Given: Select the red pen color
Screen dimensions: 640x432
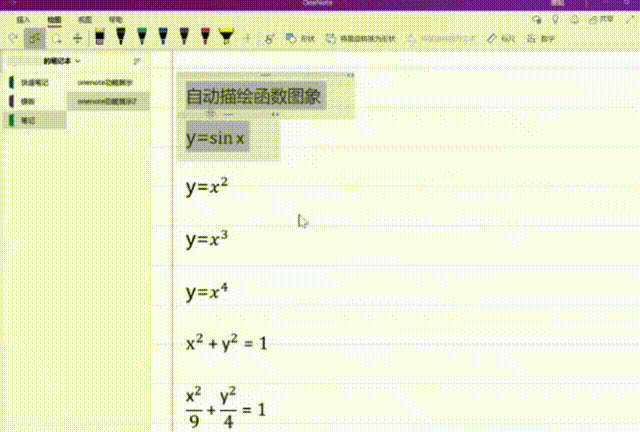Looking at the screenshot, I should [205, 38].
